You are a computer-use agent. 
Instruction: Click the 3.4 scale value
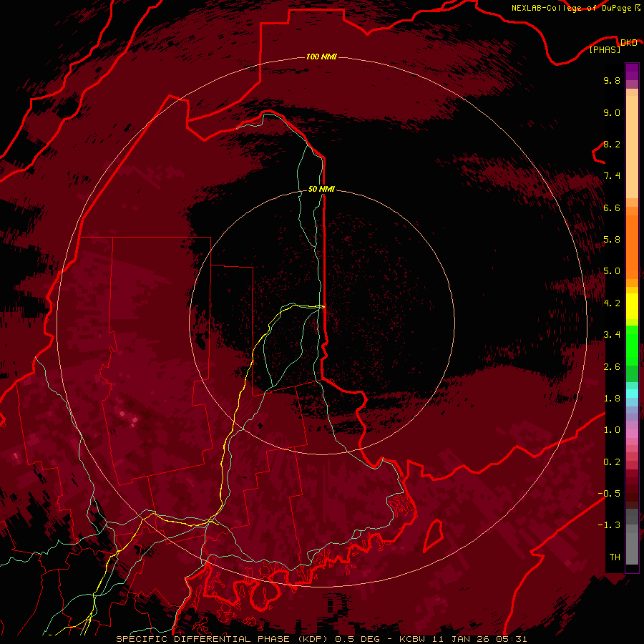pyautogui.click(x=612, y=335)
